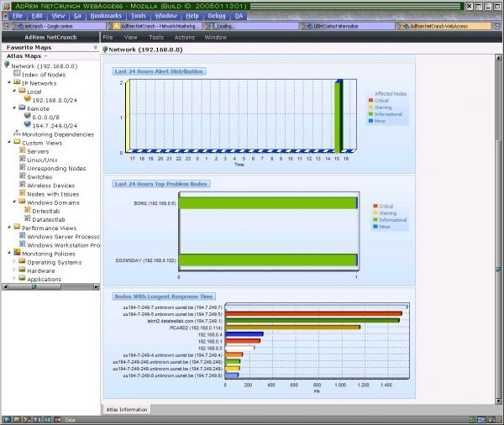Click the Wireless Devices view icon
This screenshot has width=504, height=425.
pyautogui.click(x=22, y=185)
